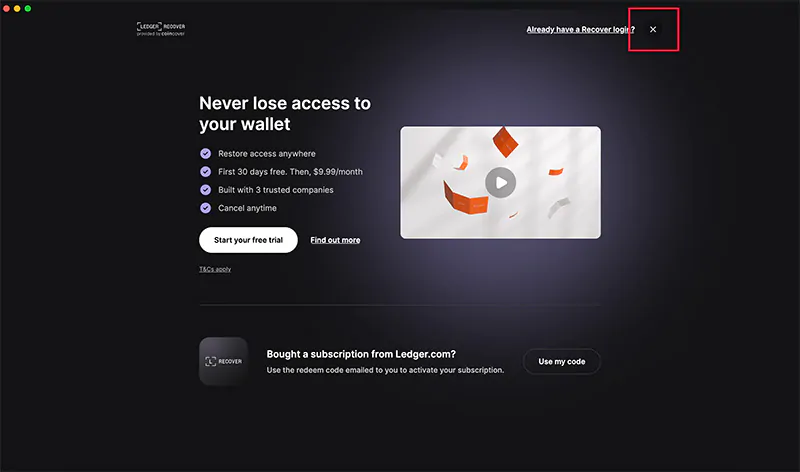Click the First 30 days free pricing text
The width and height of the screenshot is (800, 472).
point(290,171)
